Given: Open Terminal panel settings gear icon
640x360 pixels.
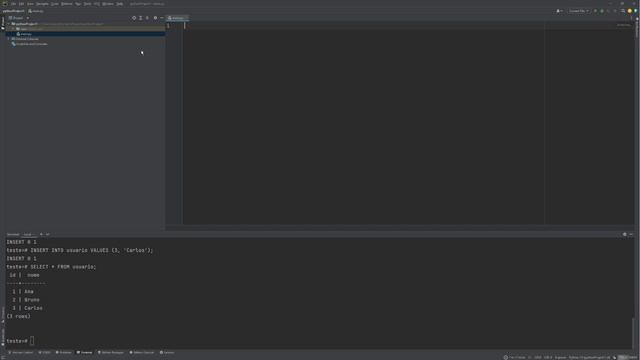Looking at the screenshot, I should pos(624,234).
